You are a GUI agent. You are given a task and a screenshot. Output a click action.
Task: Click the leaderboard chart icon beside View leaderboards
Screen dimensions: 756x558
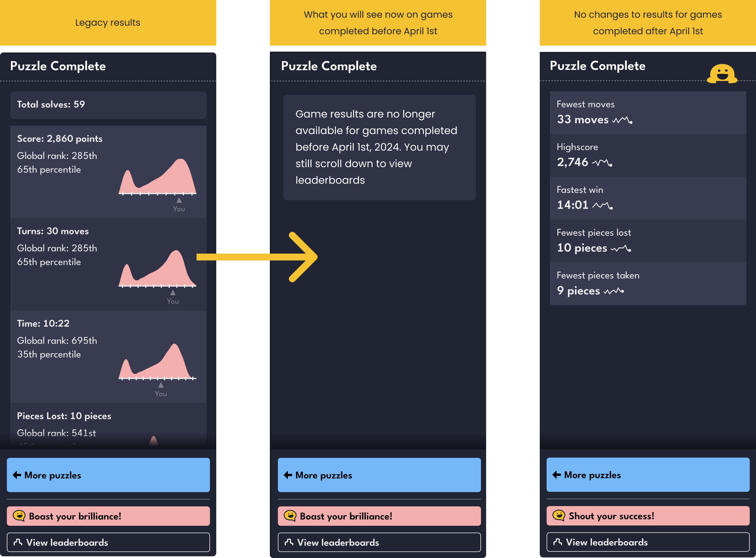tap(19, 543)
